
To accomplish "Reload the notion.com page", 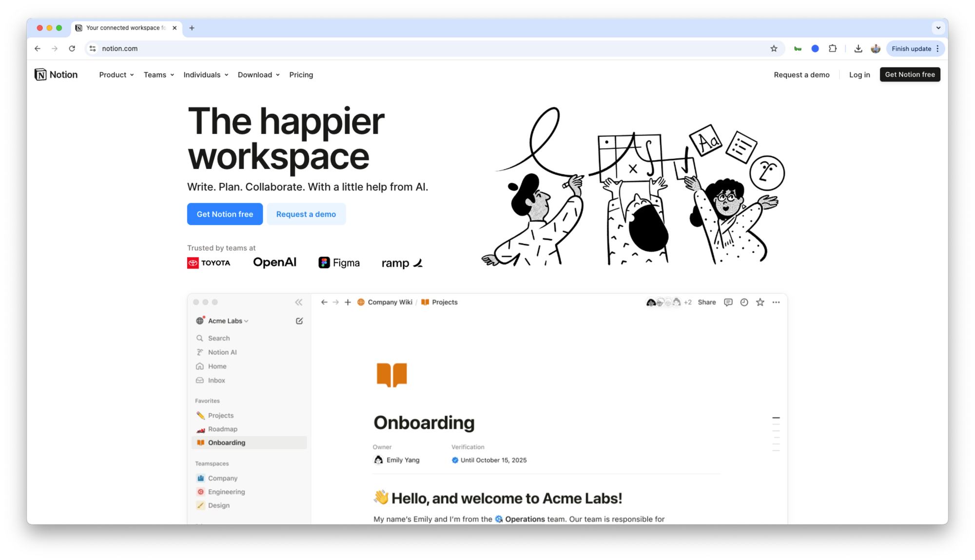I will click(72, 49).
